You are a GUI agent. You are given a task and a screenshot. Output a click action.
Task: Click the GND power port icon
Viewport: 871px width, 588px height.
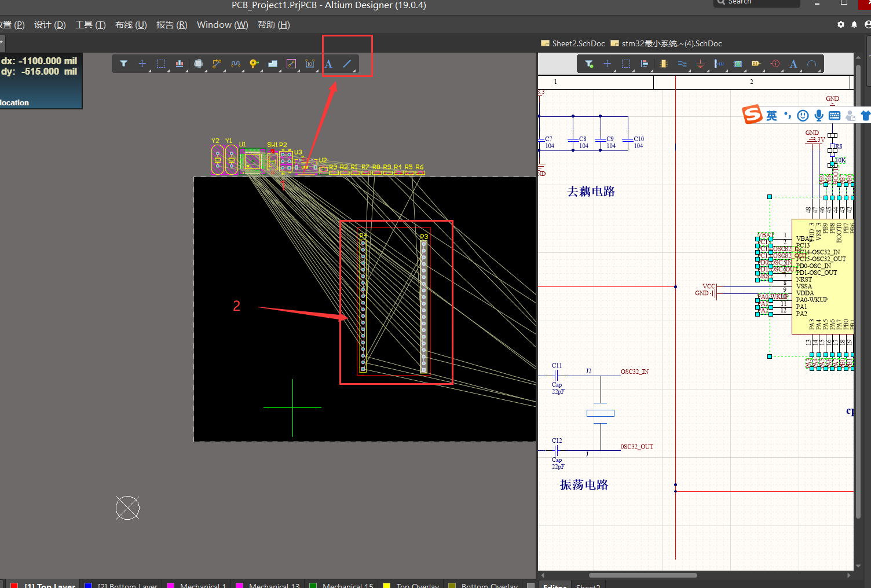tap(700, 64)
